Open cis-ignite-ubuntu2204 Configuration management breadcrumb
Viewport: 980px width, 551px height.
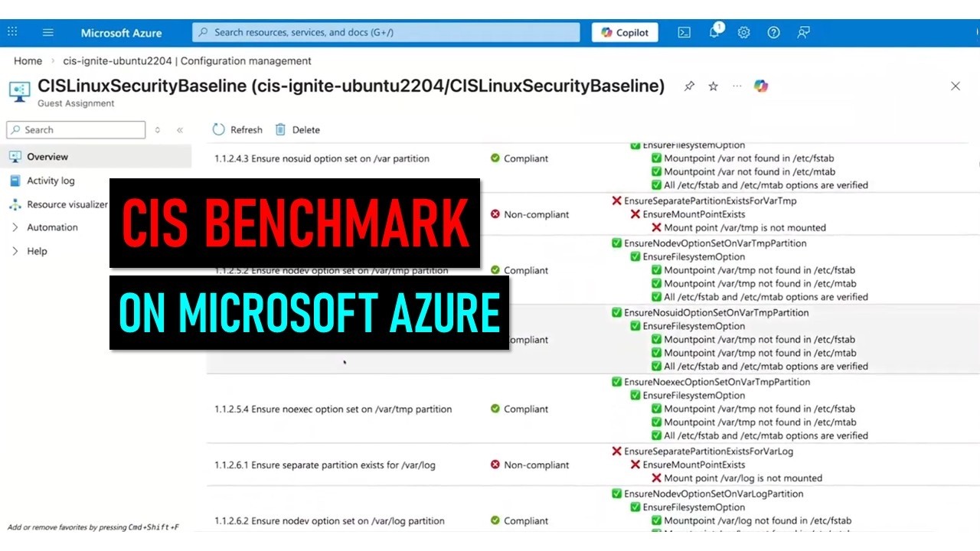tap(187, 60)
